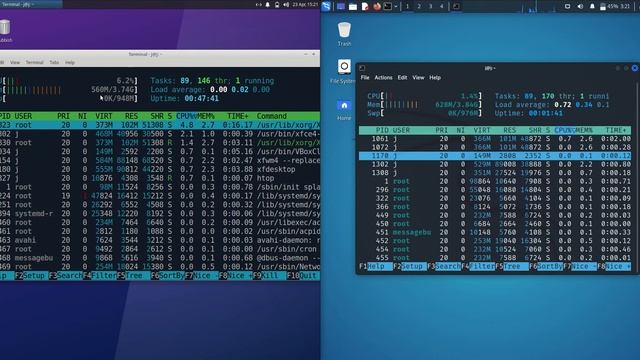Click the volume icon in Kali panel
Image resolution: width=640 pixels, height=360 pixels.
click(580, 7)
